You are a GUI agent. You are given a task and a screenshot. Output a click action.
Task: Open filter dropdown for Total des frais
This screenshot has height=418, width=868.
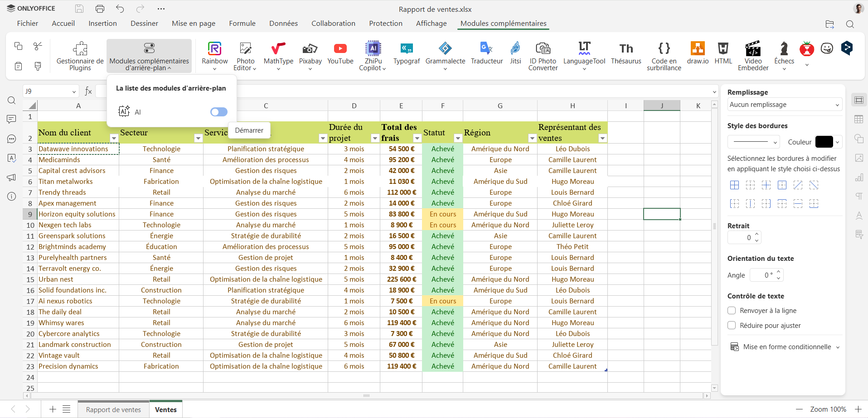point(417,139)
